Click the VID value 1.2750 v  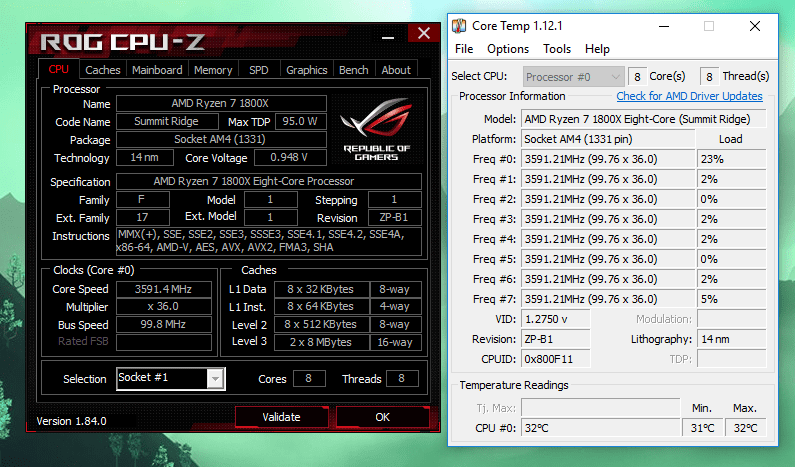pyautogui.click(x=556, y=319)
